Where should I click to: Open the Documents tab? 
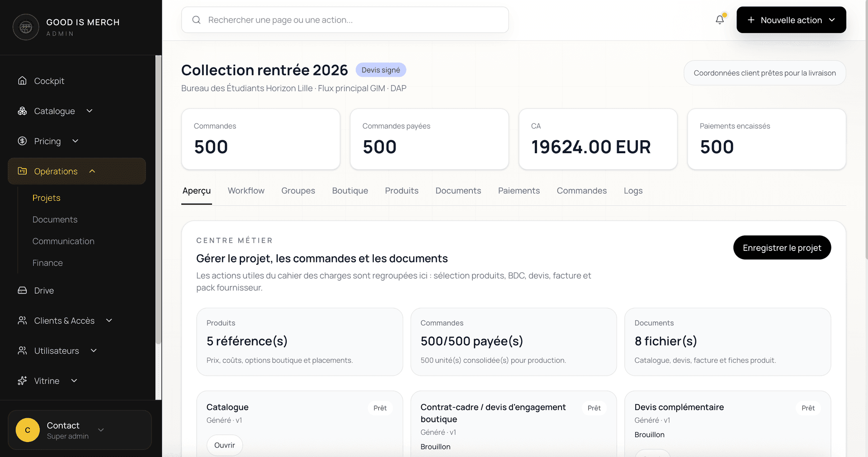[458, 191]
